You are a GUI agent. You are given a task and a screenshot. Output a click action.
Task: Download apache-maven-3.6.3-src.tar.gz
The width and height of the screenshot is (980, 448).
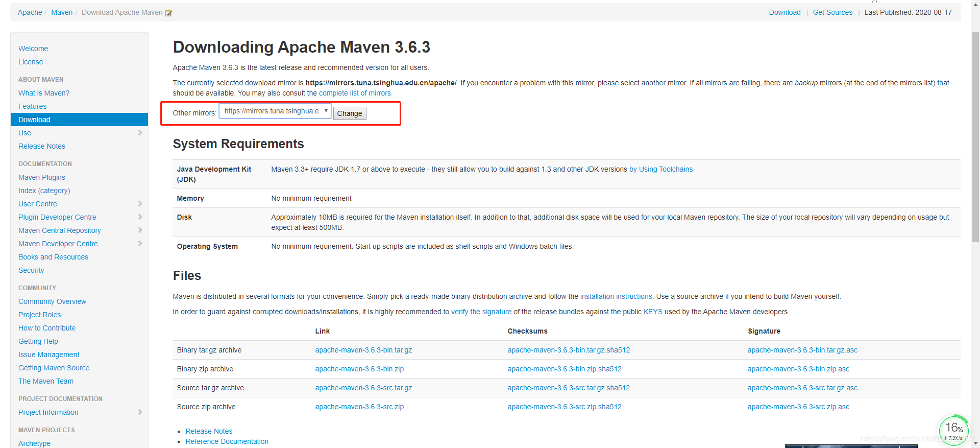[363, 388]
